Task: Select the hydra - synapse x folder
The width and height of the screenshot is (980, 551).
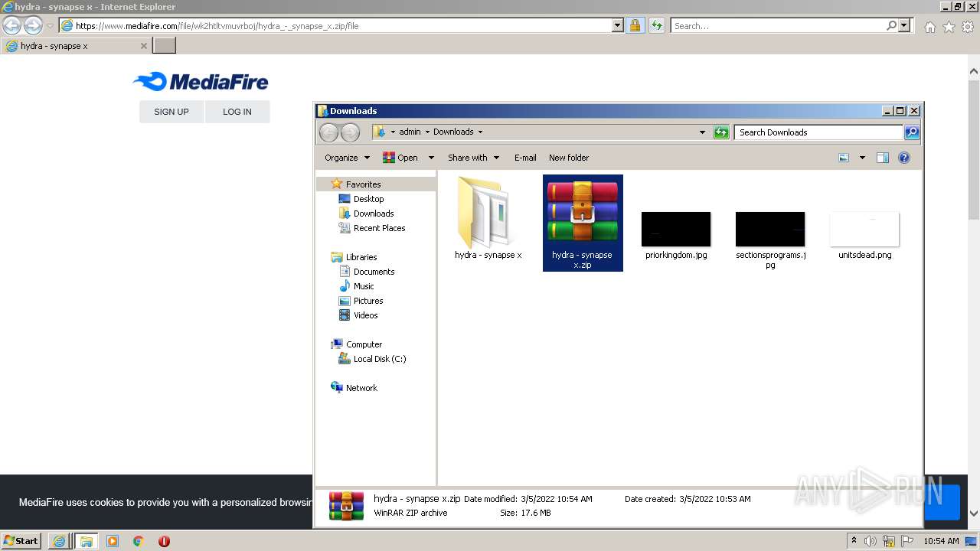Action: click(x=488, y=219)
